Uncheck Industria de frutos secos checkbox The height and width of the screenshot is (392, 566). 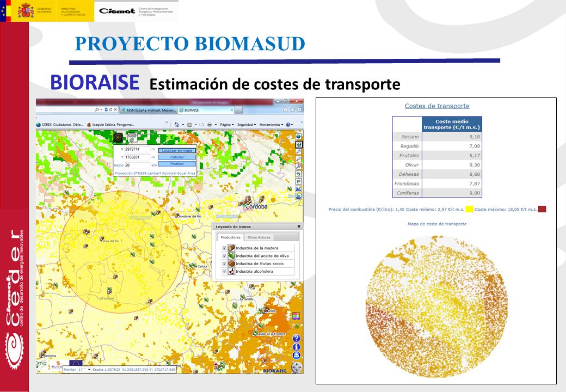(x=224, y=264)
